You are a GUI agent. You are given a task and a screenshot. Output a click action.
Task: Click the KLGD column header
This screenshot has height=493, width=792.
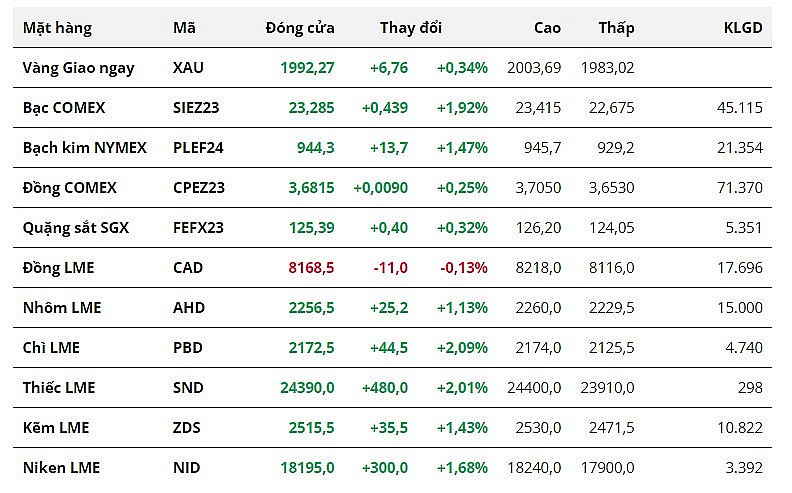coord(742,28)
